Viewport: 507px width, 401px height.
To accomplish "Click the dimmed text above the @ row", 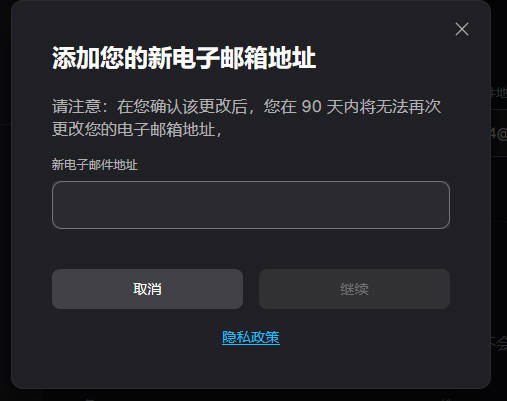I will click(499, 92).
